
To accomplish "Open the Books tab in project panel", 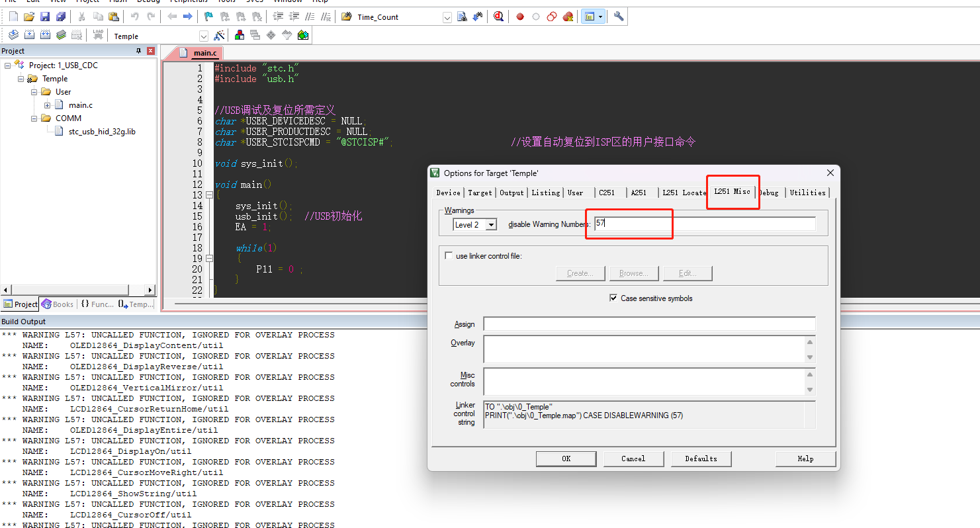I will tap(58, 304).
